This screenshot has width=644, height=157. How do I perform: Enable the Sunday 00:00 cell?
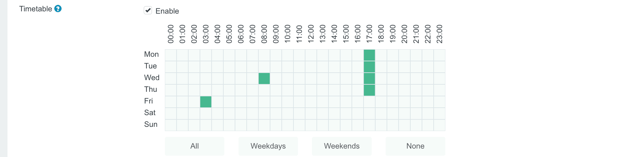click(171, 125)
